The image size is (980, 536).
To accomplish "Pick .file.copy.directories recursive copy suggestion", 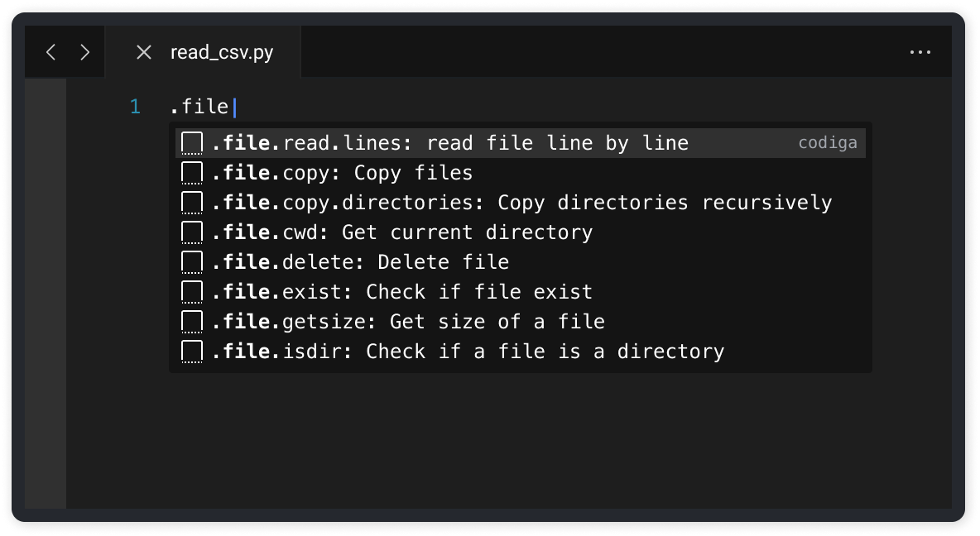I will 521,203.
